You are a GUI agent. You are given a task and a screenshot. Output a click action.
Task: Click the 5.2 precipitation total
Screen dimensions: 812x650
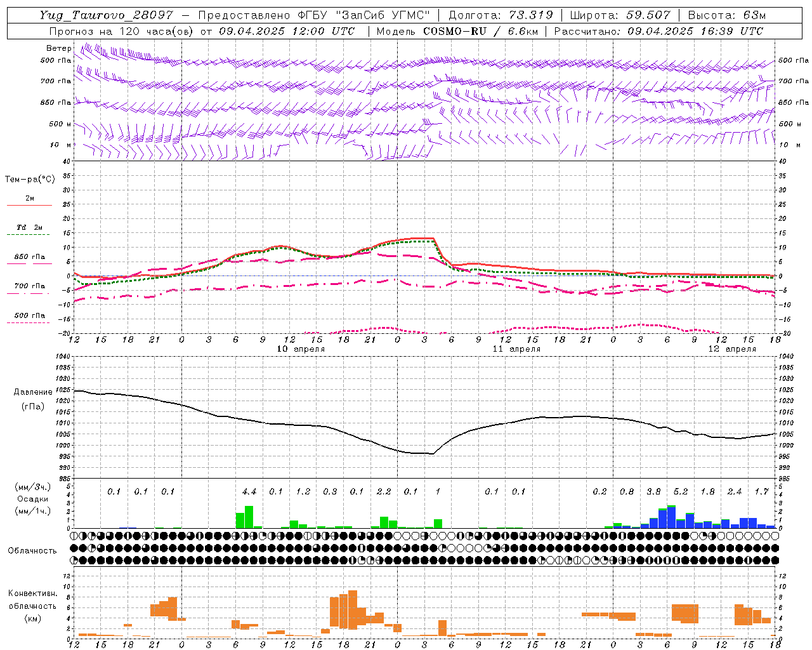681,492
